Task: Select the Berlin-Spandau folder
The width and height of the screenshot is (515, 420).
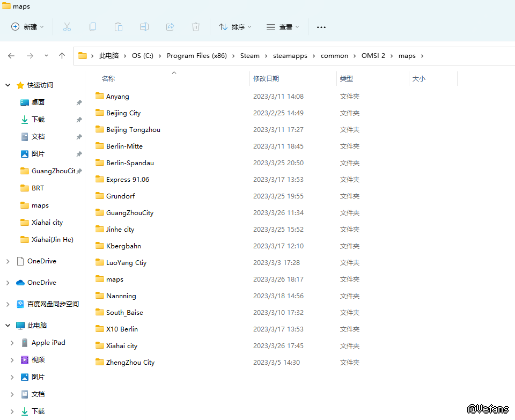Action: tap(130, 163)
